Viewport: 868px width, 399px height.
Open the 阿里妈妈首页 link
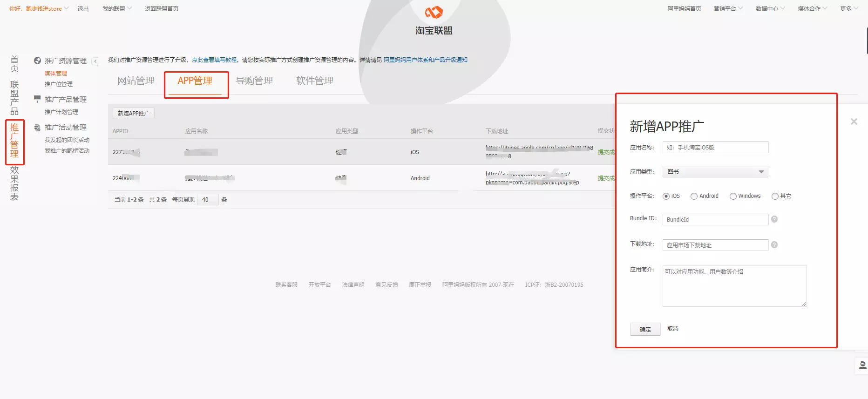(684, 8)
